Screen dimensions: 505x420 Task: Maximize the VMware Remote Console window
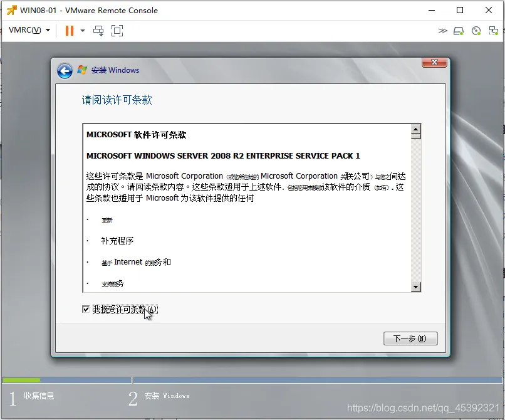point(460,10)
